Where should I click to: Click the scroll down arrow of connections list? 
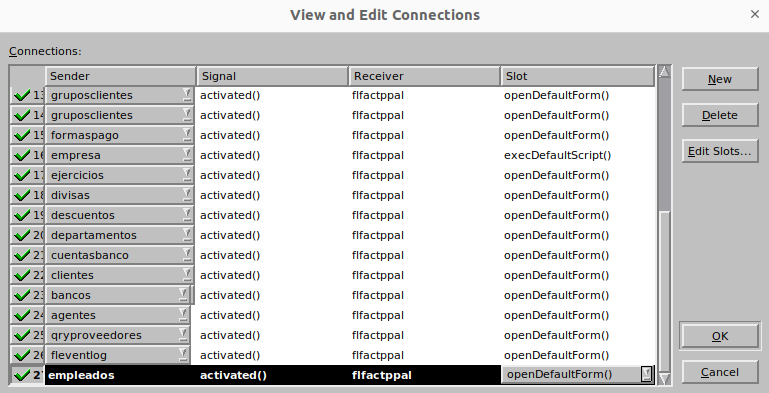tap(665, 378)
